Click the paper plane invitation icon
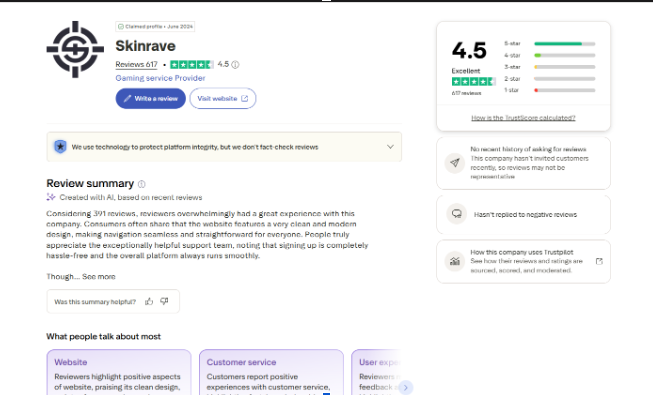This screenshot has width=653, height=395. coord(455,162)
